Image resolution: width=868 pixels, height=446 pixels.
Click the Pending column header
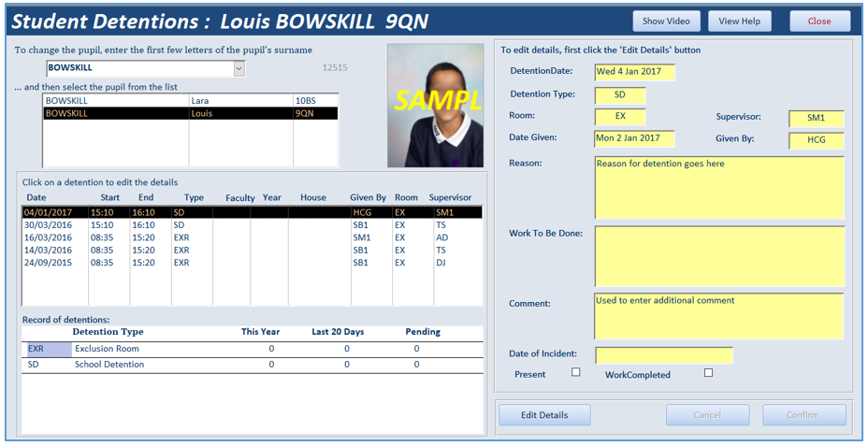click(423, 332)
